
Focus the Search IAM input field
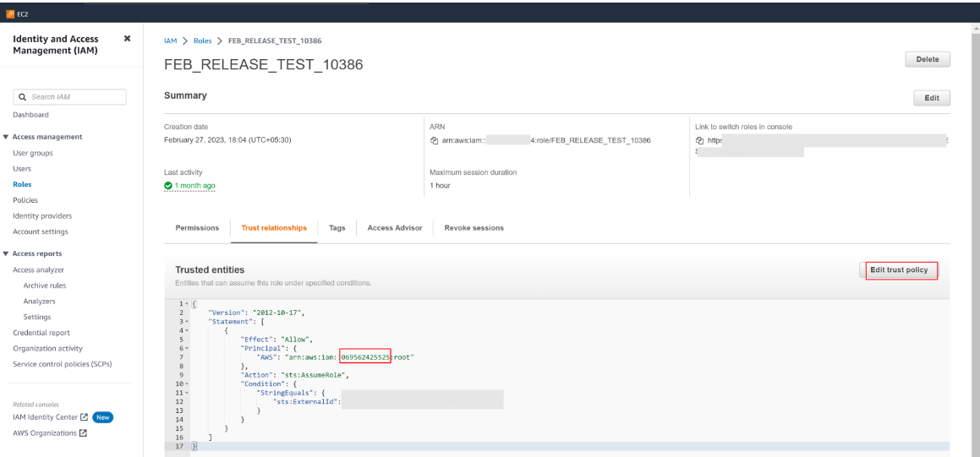pos(76,97)
